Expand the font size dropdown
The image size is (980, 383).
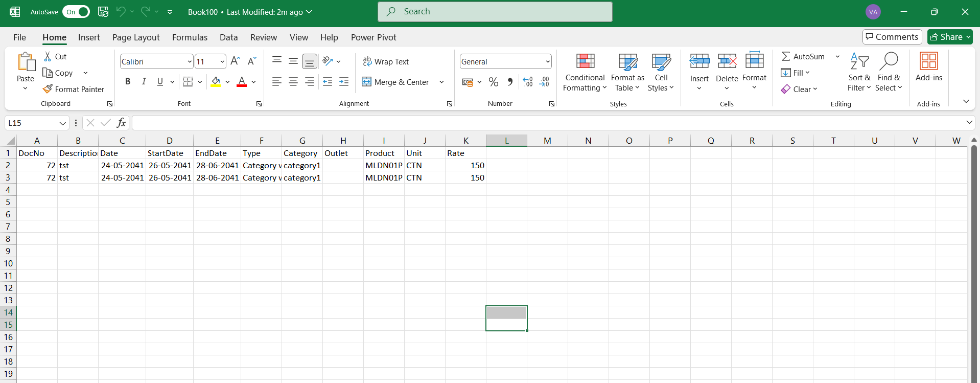point(222,62)
